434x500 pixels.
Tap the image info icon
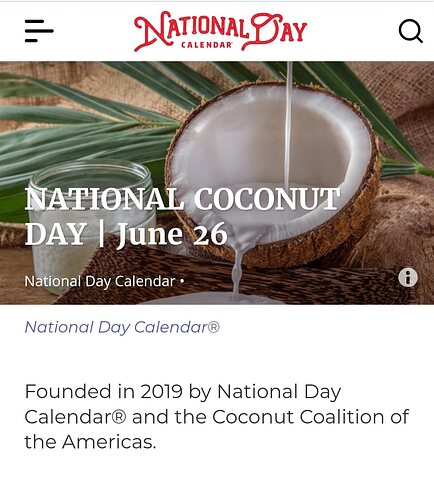pyautogui.click(x=408, y=277)
